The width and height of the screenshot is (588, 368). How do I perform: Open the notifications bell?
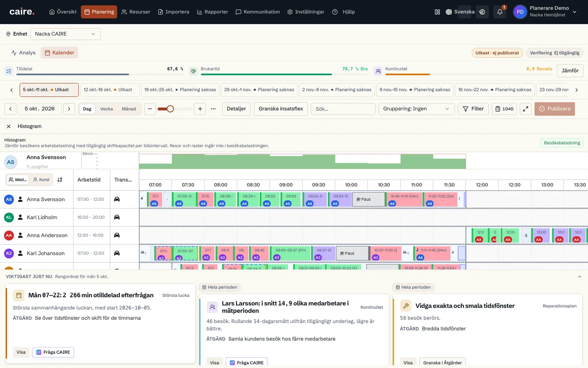coord(500,12)
